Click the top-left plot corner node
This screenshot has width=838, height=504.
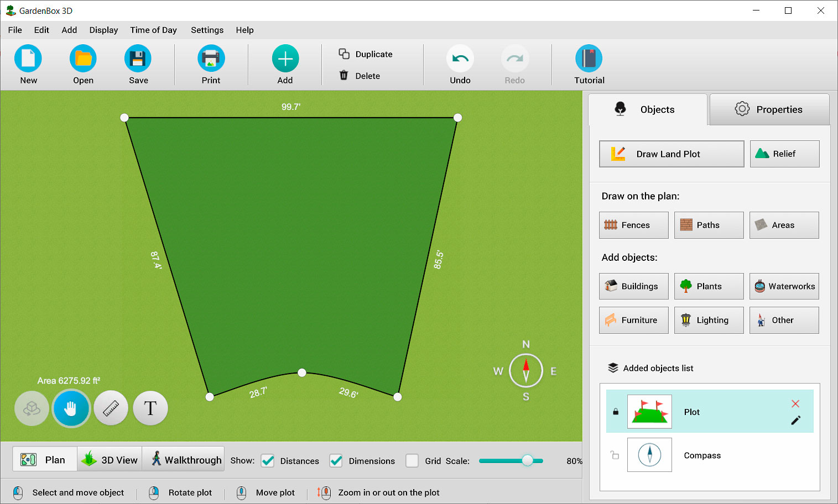[124, 118]
